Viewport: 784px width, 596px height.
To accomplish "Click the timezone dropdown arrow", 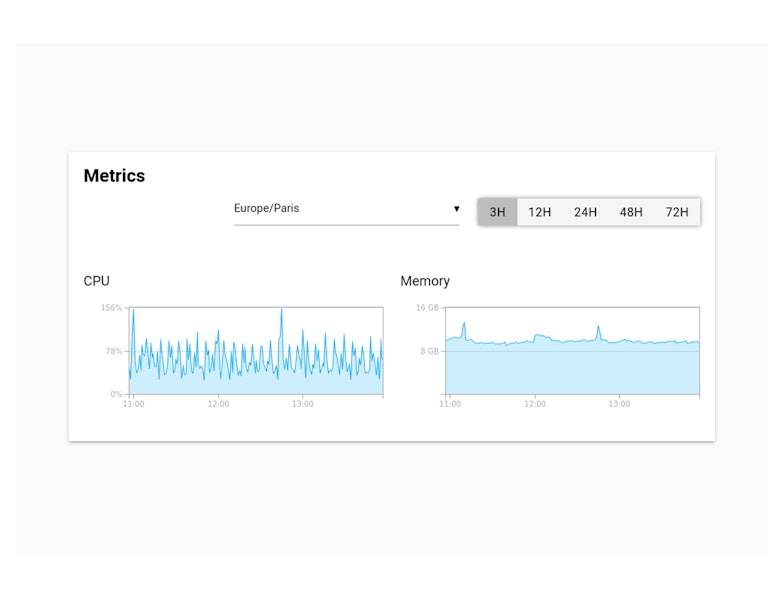I will (x=457, y=209).
